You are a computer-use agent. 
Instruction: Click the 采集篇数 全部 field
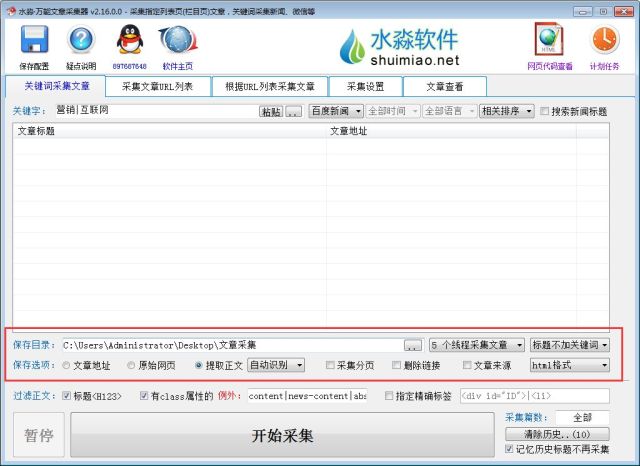pyautogui.click(x=582, y=417)
